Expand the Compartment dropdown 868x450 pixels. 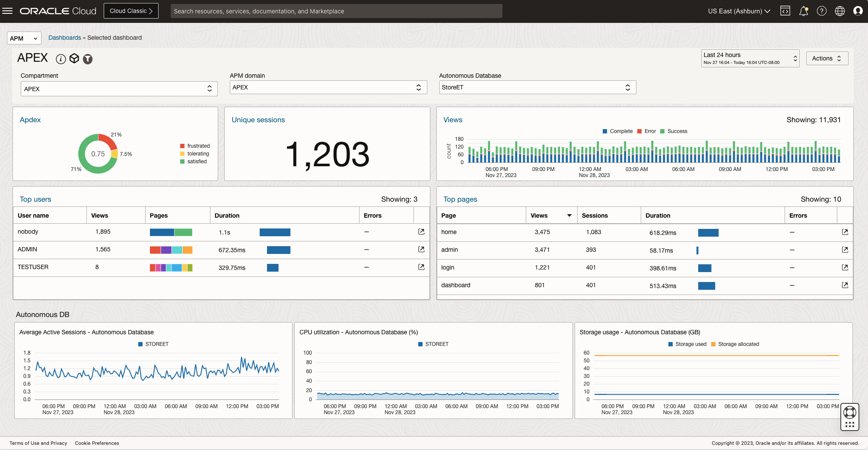click(x=119, y=89)
